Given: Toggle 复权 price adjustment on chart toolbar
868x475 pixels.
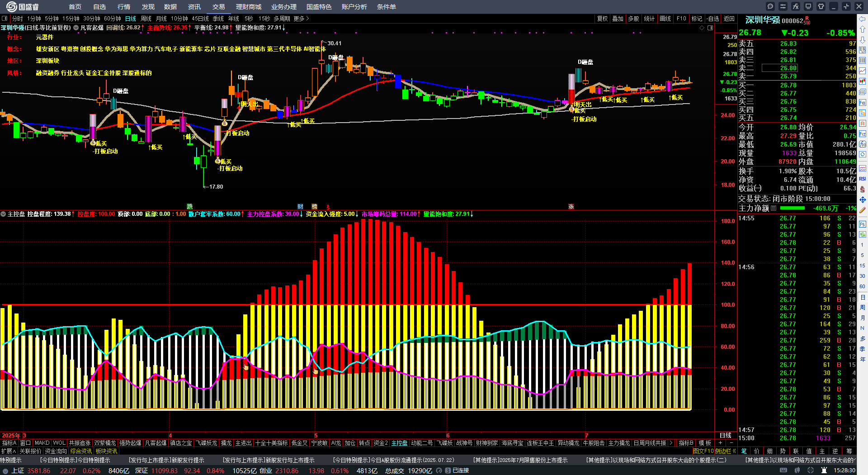Looking at the screenshot, I should coord(602,19).
